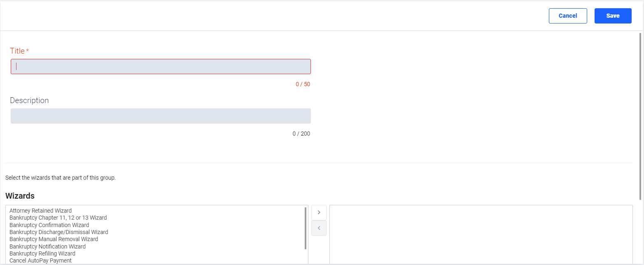Image resolution: width=644 pixels, height=265 pixels.
Task: Highlight Bankruptcy Manual Removal Wizard
Action: (x=54, y=239)
